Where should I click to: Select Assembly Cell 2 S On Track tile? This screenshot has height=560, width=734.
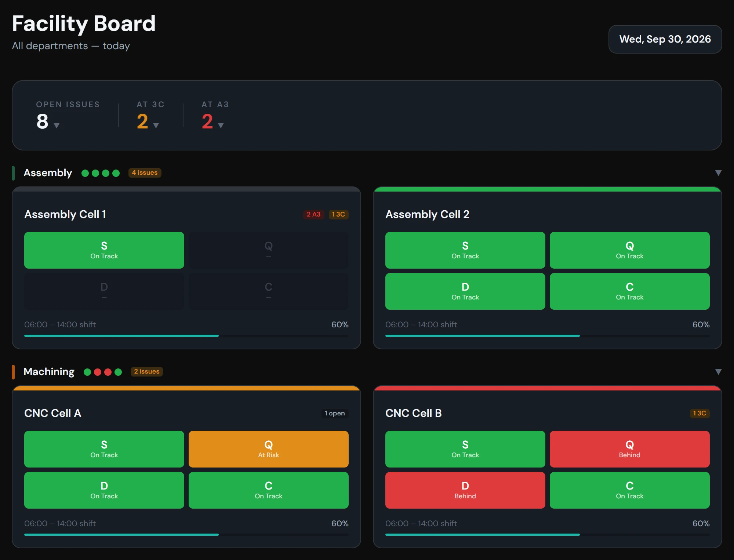tap(465, 250)
